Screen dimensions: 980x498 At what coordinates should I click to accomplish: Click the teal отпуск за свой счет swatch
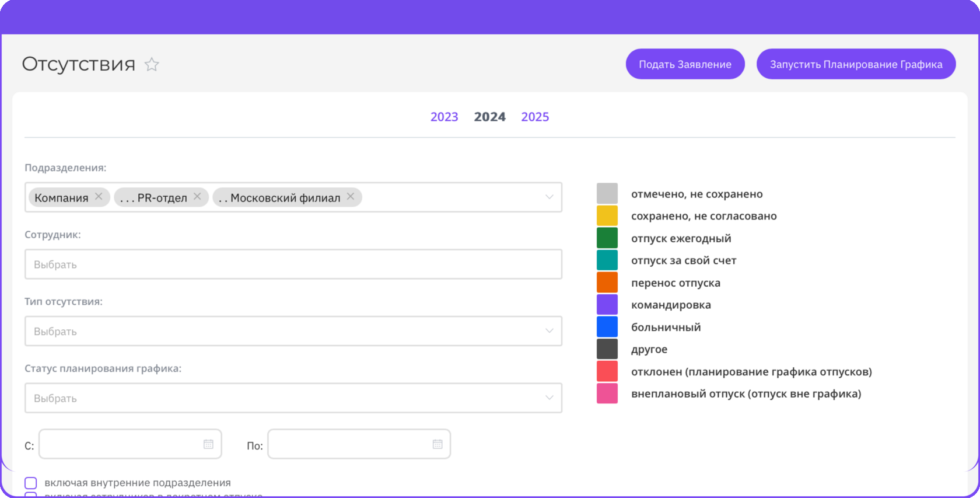click(607, 260)
